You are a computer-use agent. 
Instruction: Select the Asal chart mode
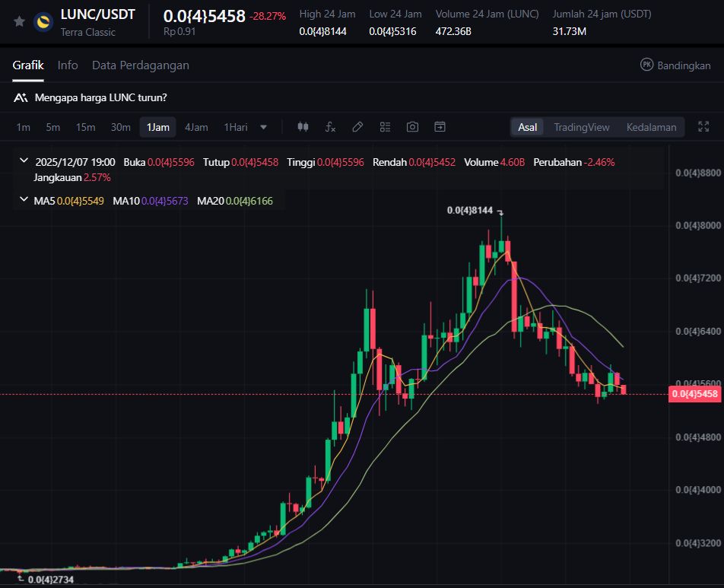528,127
